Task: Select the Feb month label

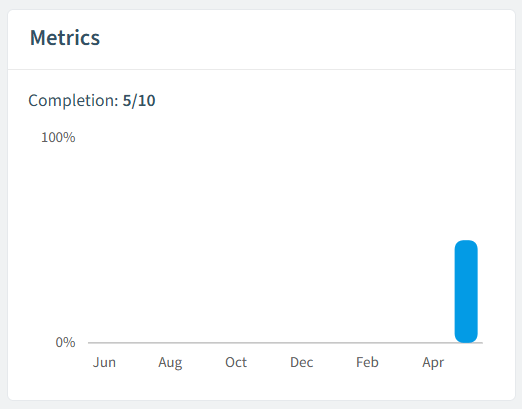Action: coord(367,362)
